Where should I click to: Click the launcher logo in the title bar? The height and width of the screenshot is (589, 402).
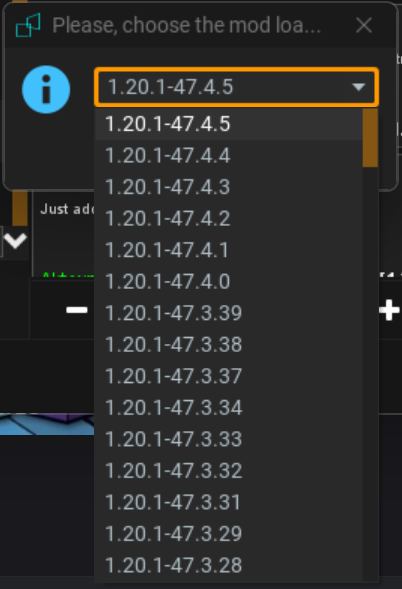point(28,25)
